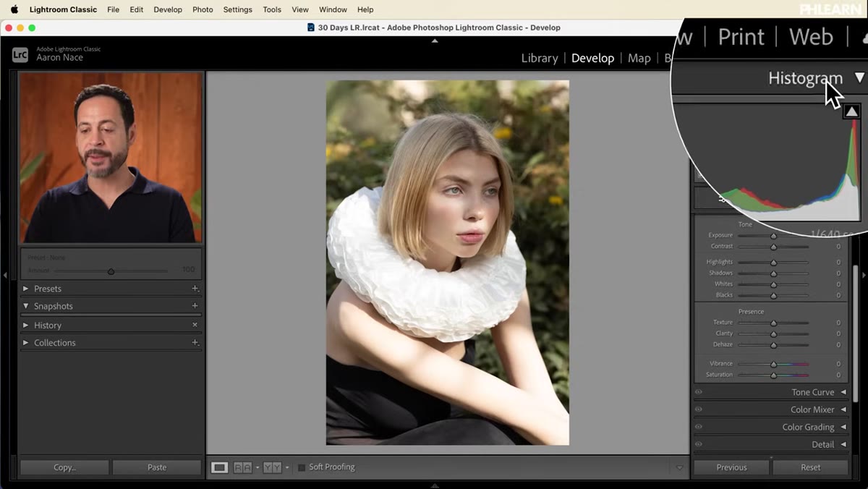Add a new preset with Presets plus icon
868x489 pixels.
click(x=195, y=289)
